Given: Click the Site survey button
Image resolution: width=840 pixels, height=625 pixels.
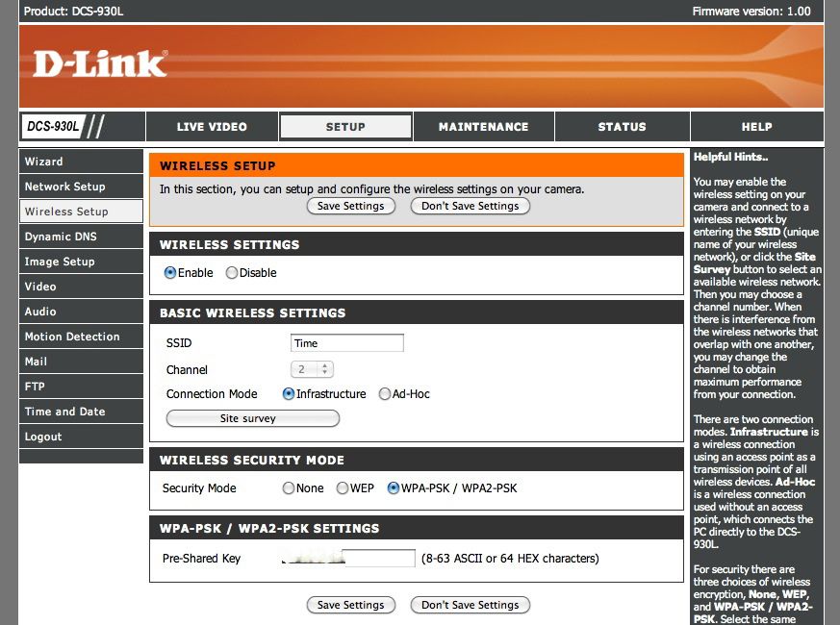Looking at the screenshot, I should pos(253,418).
